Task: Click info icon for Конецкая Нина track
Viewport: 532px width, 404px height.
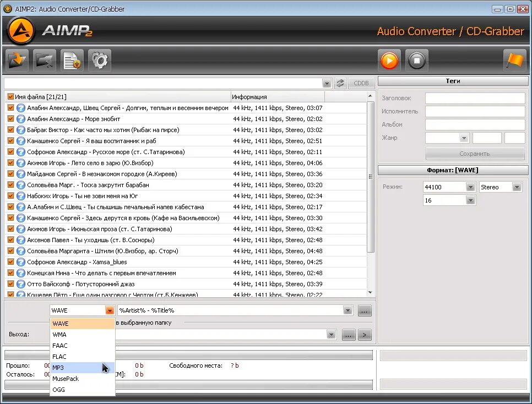Action: 21,273
